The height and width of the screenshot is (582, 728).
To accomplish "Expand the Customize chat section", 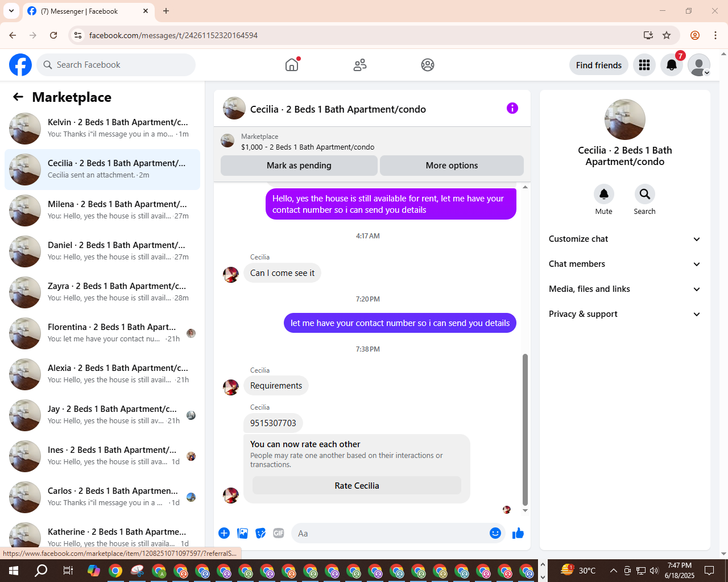I will click(x=624, y=239).
